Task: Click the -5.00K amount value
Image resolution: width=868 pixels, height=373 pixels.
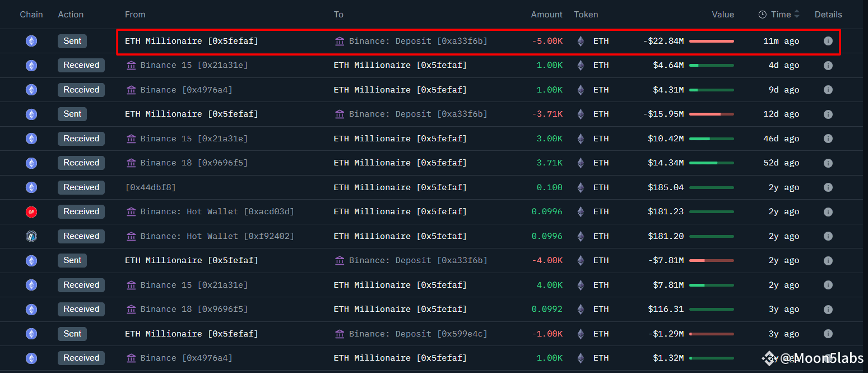Action: (547, 41)
